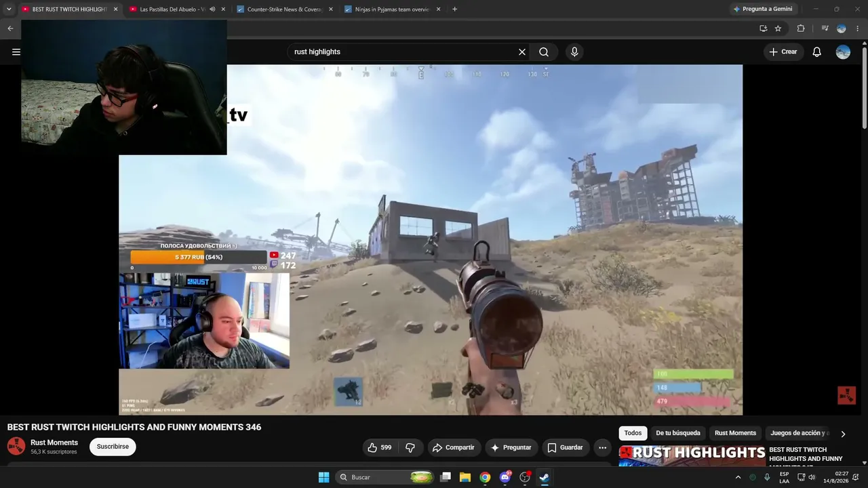This screenshot has height=488, width=868.
Task: Switch to the BEST RUST TWITCH HIGHLIGHTS tab
Action: [x=71, y=9]
